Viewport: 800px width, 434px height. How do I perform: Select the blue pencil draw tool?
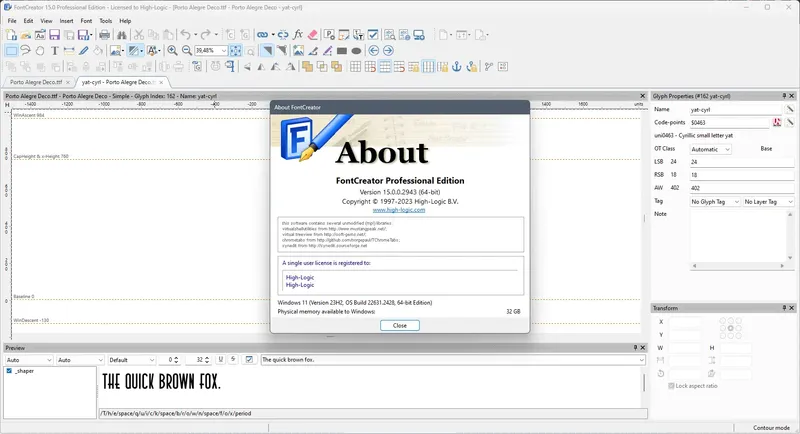(84, 50)
